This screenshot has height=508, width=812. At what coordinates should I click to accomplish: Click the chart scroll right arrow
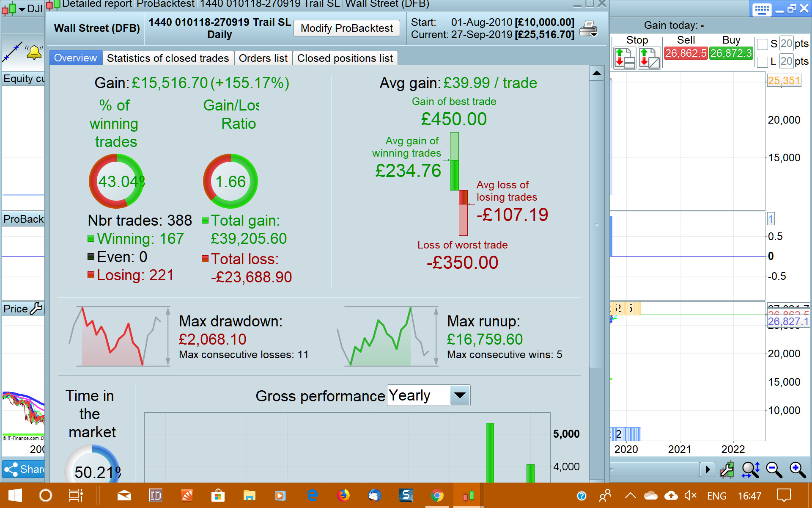[x=707, y=469]
